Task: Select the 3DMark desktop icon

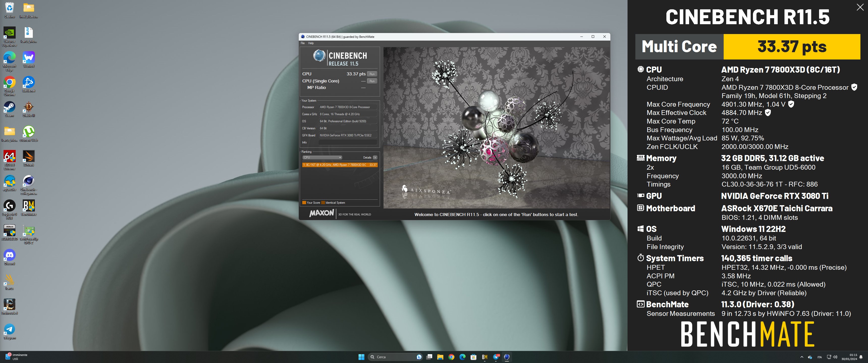Action: [29, 158]
